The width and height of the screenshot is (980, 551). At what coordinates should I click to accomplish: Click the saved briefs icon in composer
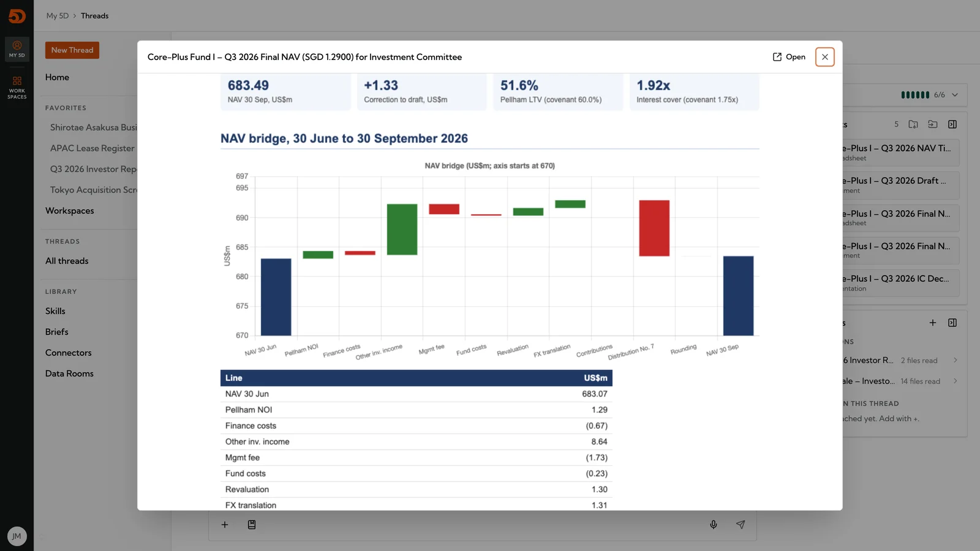252,525
